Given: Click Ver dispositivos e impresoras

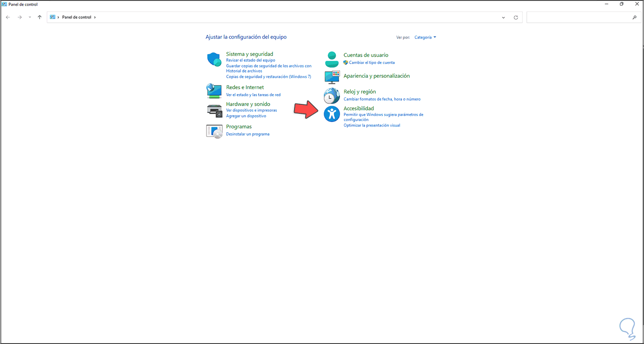Looking at the screenshot, I should pyautogui.click(x=251, y=110).
